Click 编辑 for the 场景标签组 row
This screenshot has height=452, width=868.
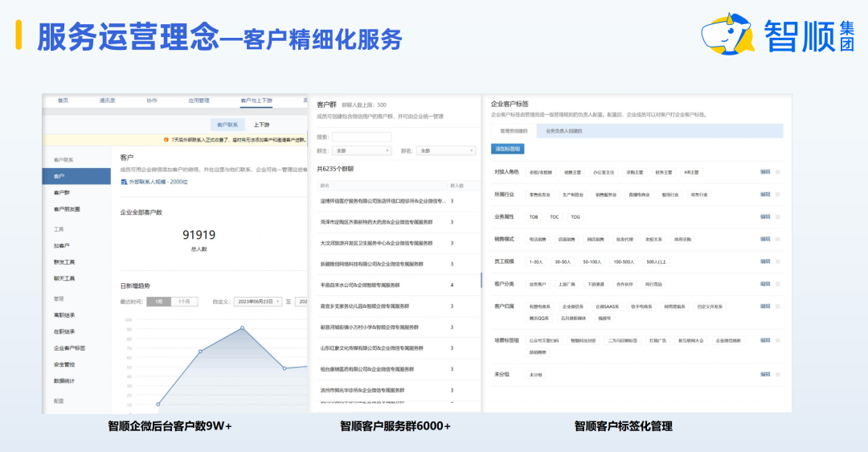coord(765,341)
